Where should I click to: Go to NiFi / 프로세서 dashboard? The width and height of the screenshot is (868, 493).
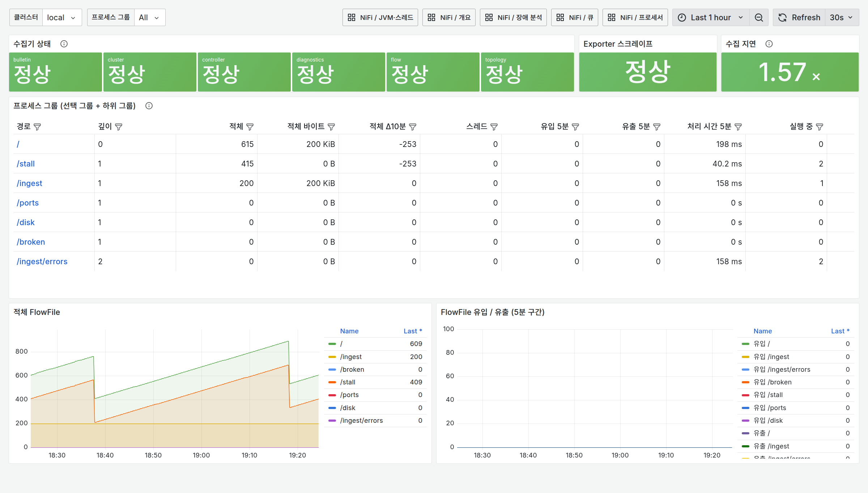click(635, 17)
